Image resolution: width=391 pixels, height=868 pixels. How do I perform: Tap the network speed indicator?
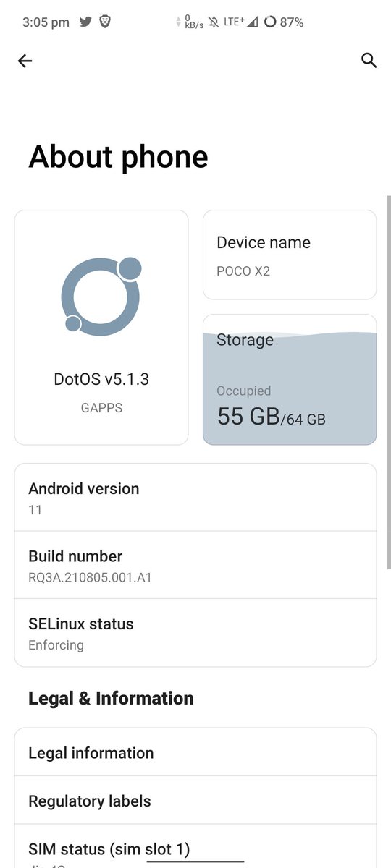(x=190, y=22)
